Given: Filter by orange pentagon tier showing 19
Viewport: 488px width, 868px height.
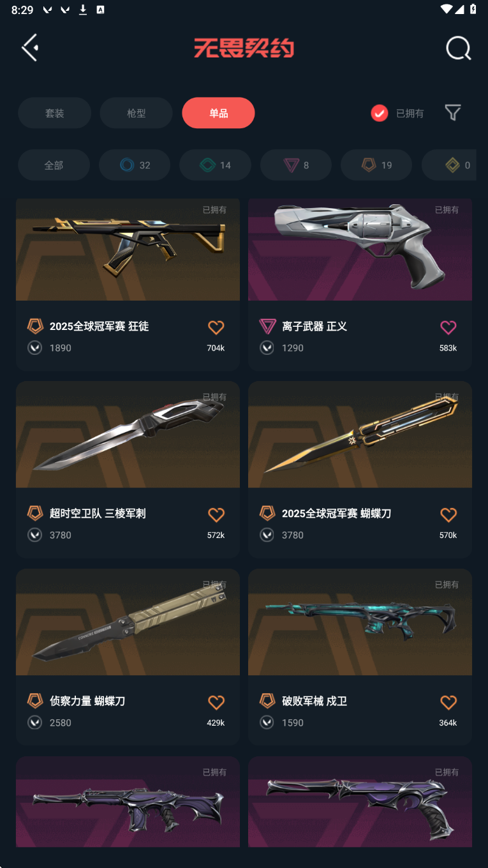Looking at the screenshot, I should pyautogui.click(x=376, y=165).
